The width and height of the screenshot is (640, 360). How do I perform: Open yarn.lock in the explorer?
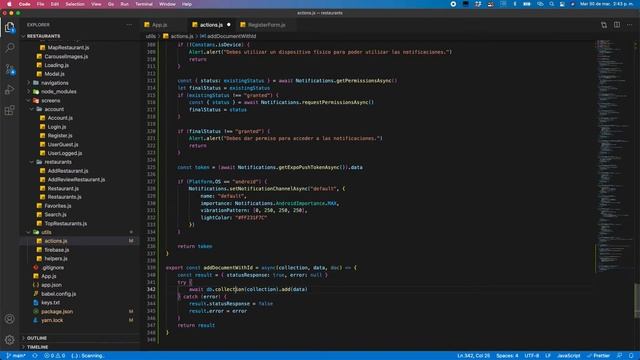(52, 320)
